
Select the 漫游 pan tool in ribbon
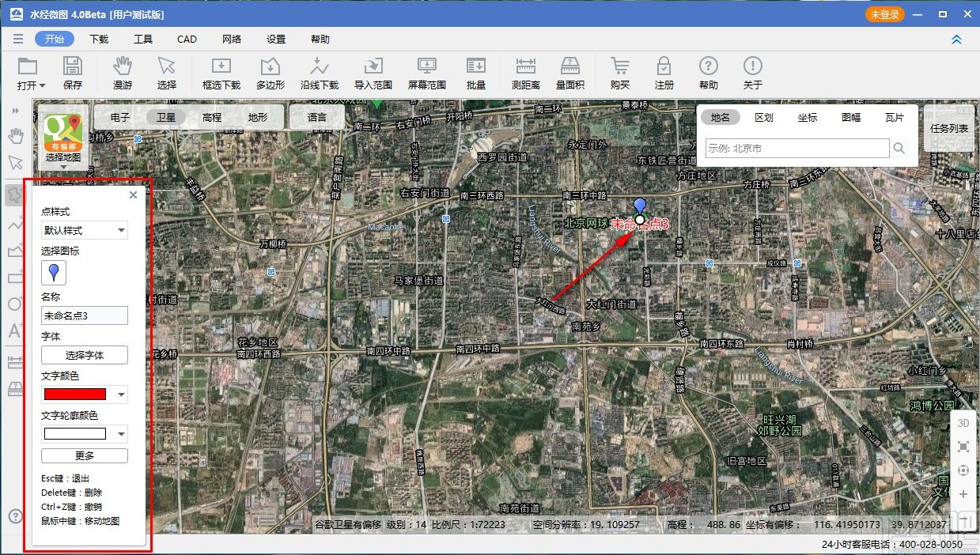point(123,74)
